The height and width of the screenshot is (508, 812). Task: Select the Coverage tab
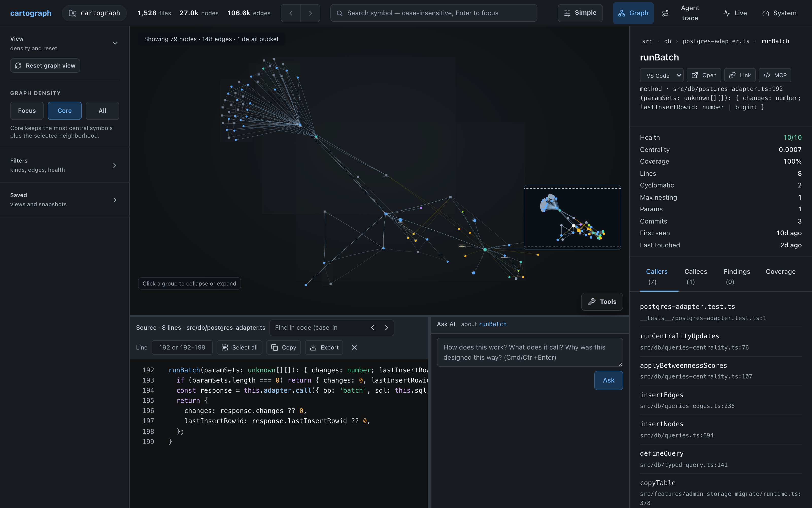pyautogui.click(x=781, y=272)
